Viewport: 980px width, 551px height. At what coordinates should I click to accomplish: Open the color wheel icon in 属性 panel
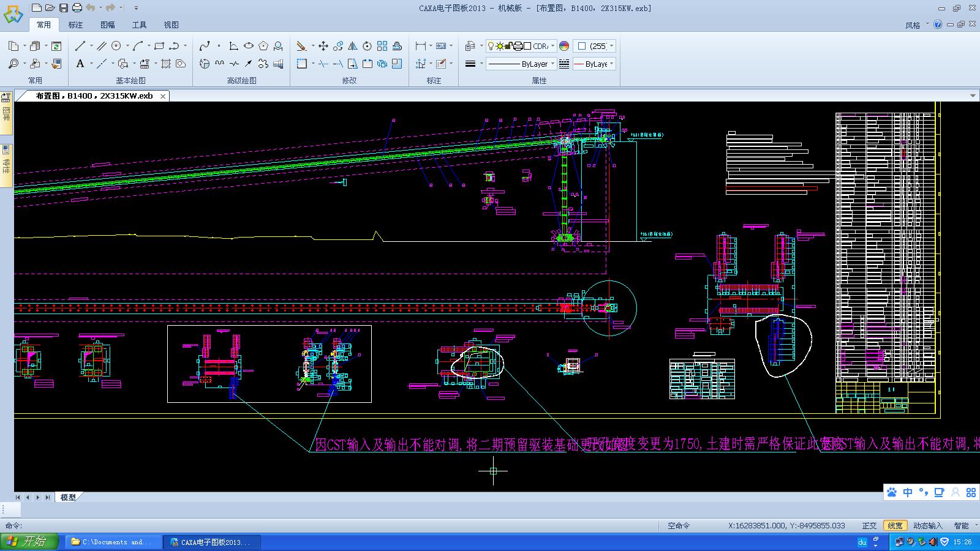click(x=563, y=46)
